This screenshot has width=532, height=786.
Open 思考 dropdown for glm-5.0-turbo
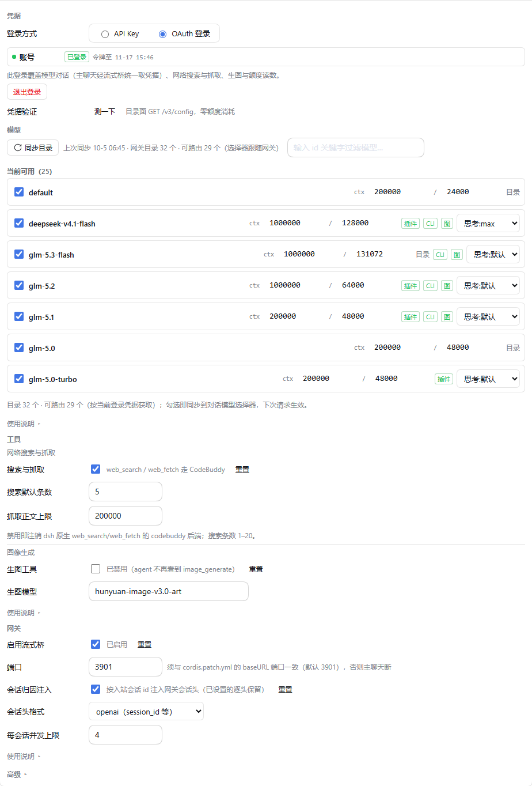(x=488, y=379)
